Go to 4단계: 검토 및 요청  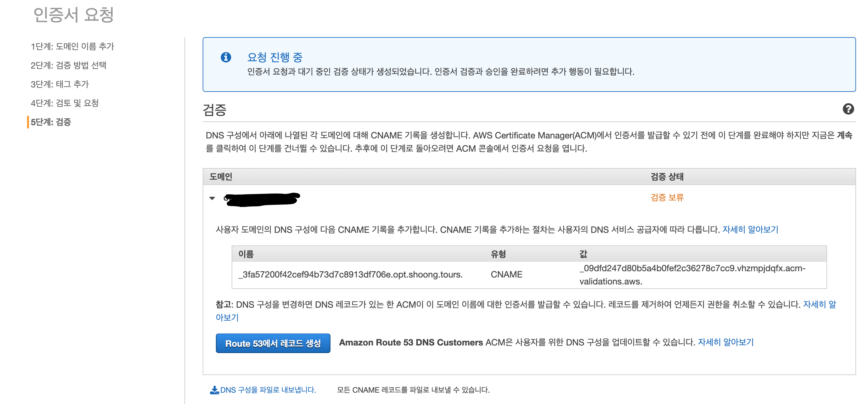pos(64,103)
